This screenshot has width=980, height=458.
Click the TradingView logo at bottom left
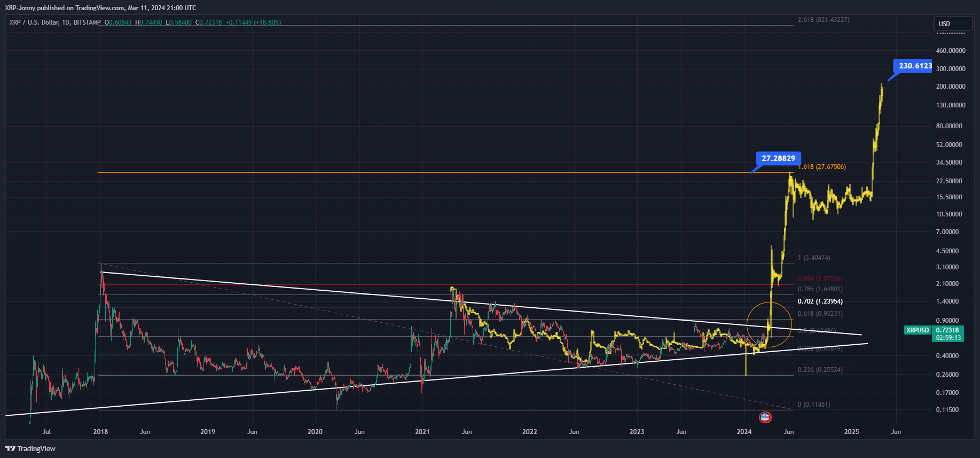pyautogui.click(x=30, y=448)
